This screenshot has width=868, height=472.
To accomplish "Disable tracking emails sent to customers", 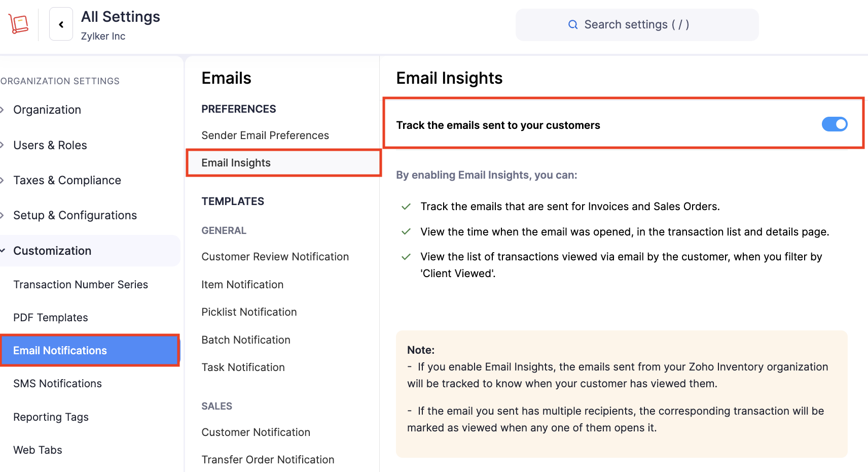I will click(834, 124).
